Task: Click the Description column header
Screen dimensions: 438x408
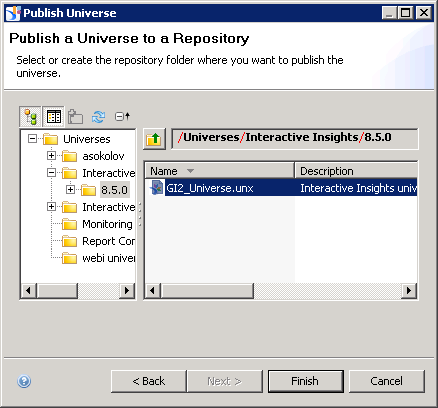Action: 356,171
